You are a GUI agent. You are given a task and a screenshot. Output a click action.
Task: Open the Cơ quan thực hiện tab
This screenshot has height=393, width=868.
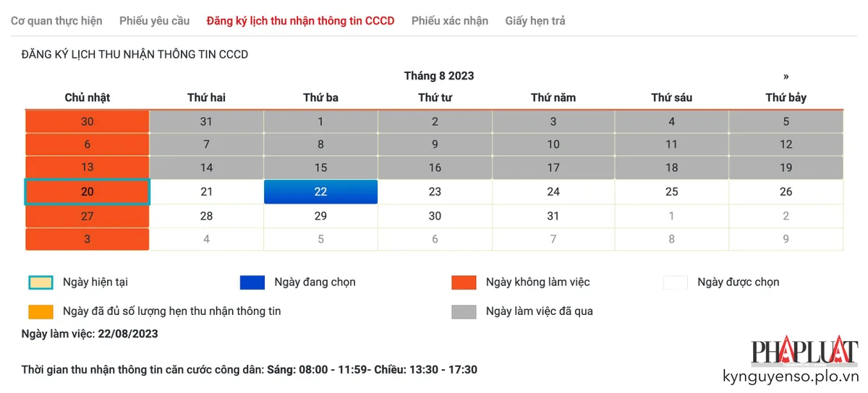pos(56,21)
